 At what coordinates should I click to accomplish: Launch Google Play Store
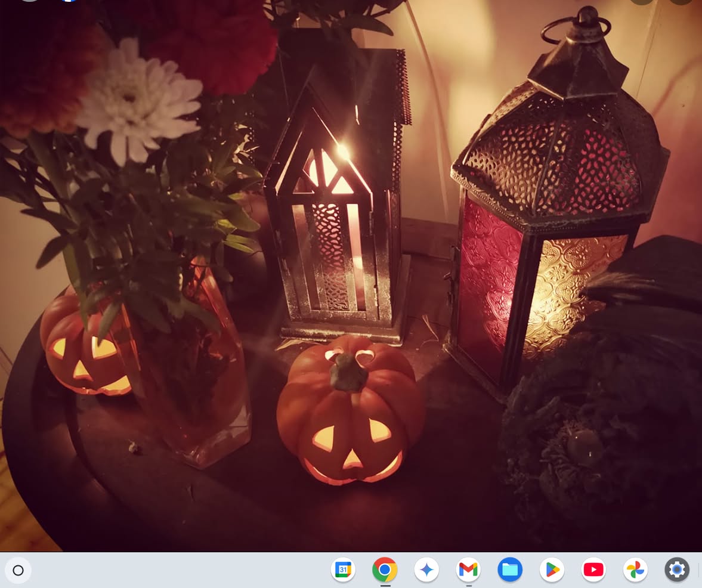[552, 571]
